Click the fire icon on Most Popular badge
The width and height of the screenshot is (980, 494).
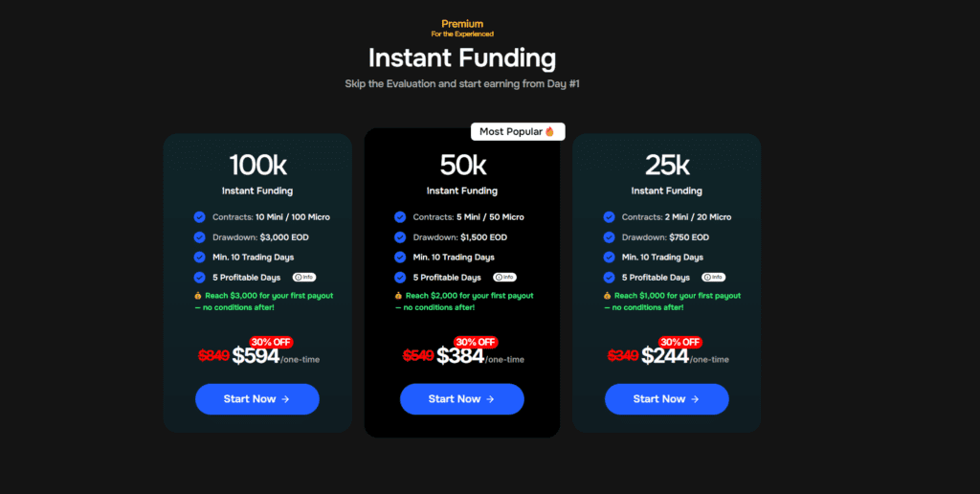(550, 132)
